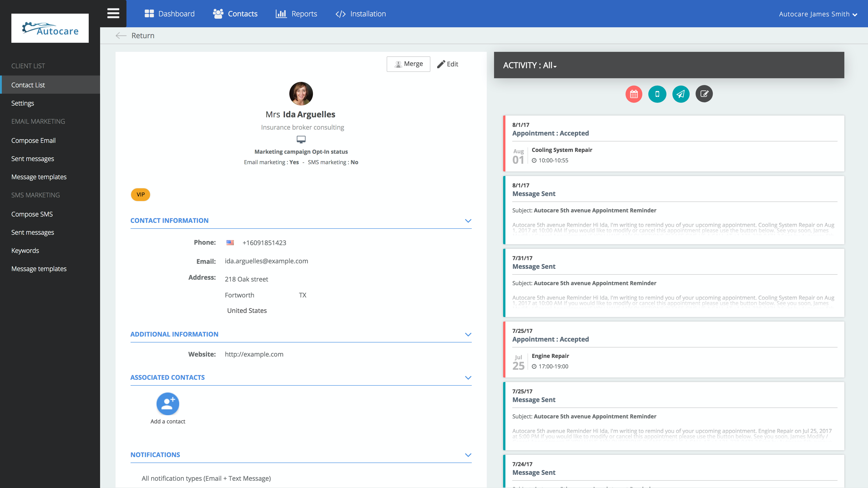Screen dimensions: 868x488
Task: Click the Engine Repair appointment title
Action: [550, 356]
